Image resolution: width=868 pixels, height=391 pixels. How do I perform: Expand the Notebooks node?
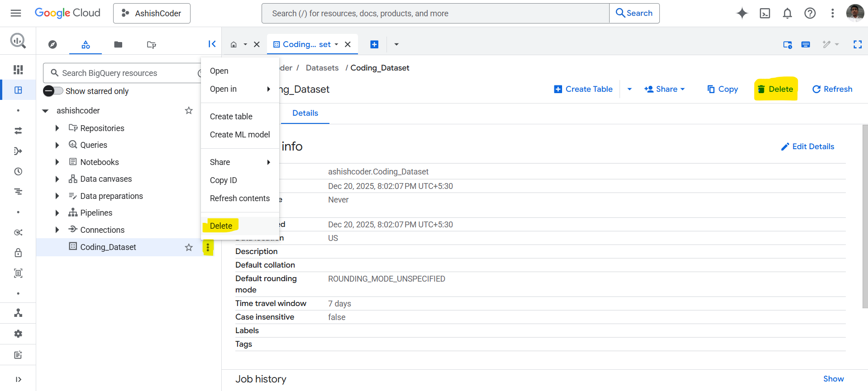[57, 162]
